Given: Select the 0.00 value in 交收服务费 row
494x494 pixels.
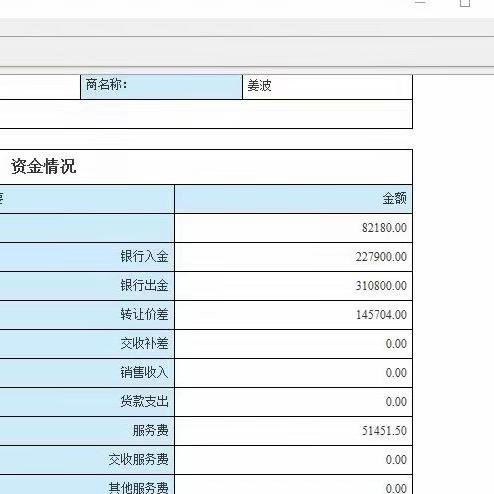Looking at the screenshot, I should coord(396,460).
